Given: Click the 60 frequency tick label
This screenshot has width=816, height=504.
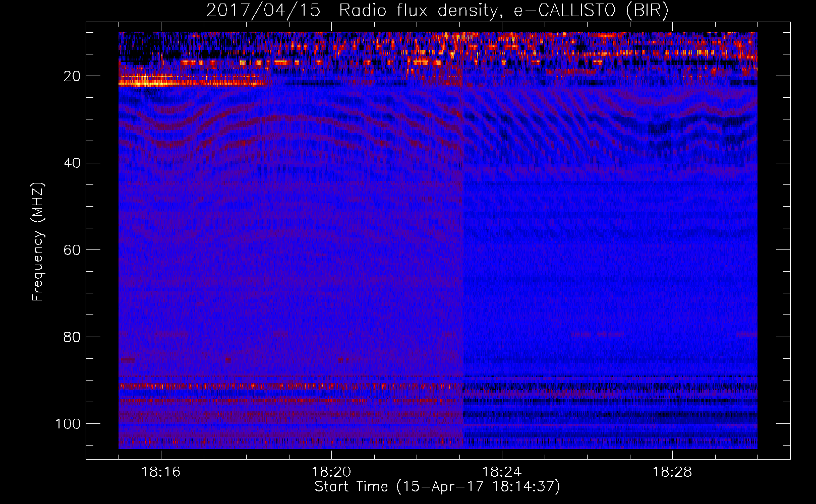Looking at the screenshot, I should [73, 250].
